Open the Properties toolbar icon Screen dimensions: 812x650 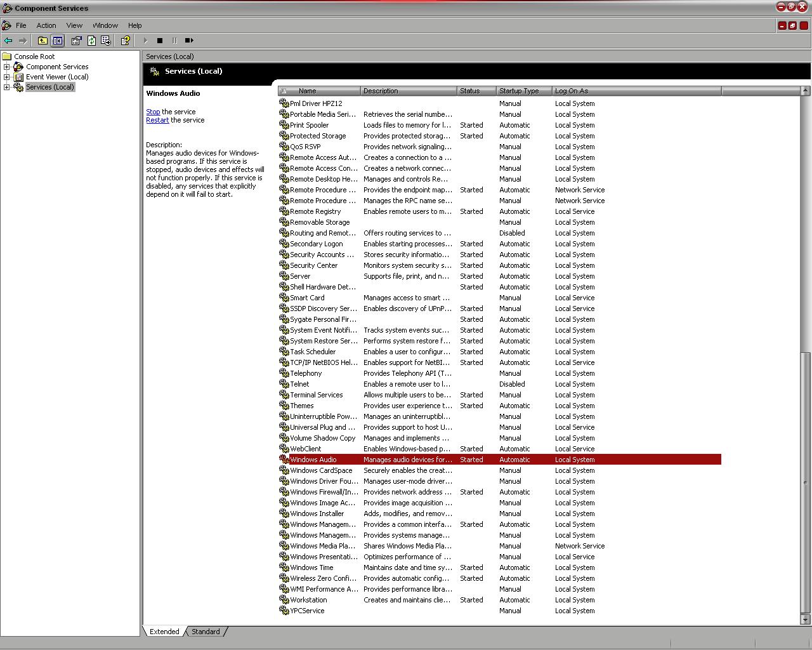point(76,41)
